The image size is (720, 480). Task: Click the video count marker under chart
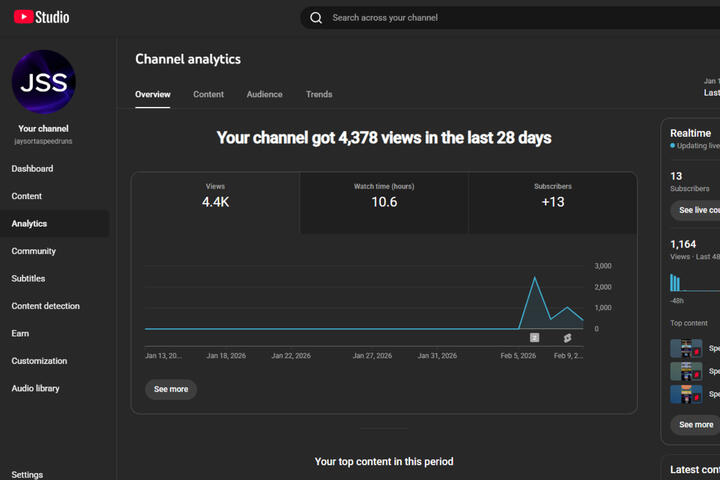click(x=534, y=338)
